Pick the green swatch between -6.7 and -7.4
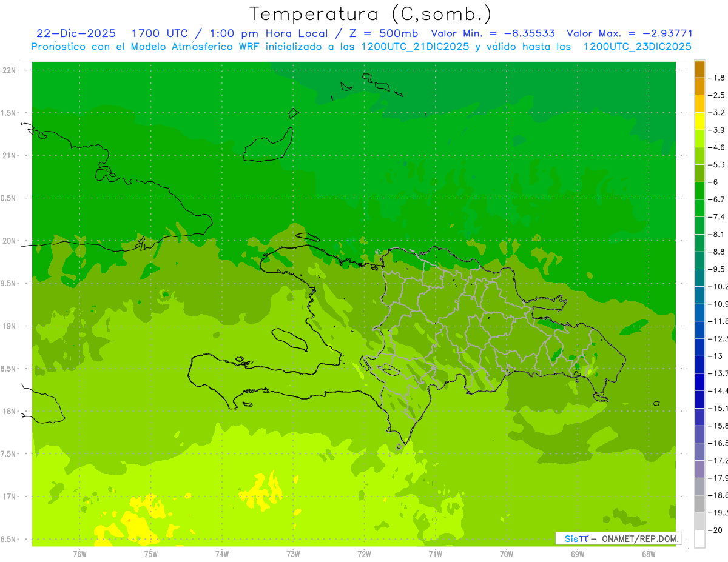Screen dimensions: 728x562 [x=699, y=208]
